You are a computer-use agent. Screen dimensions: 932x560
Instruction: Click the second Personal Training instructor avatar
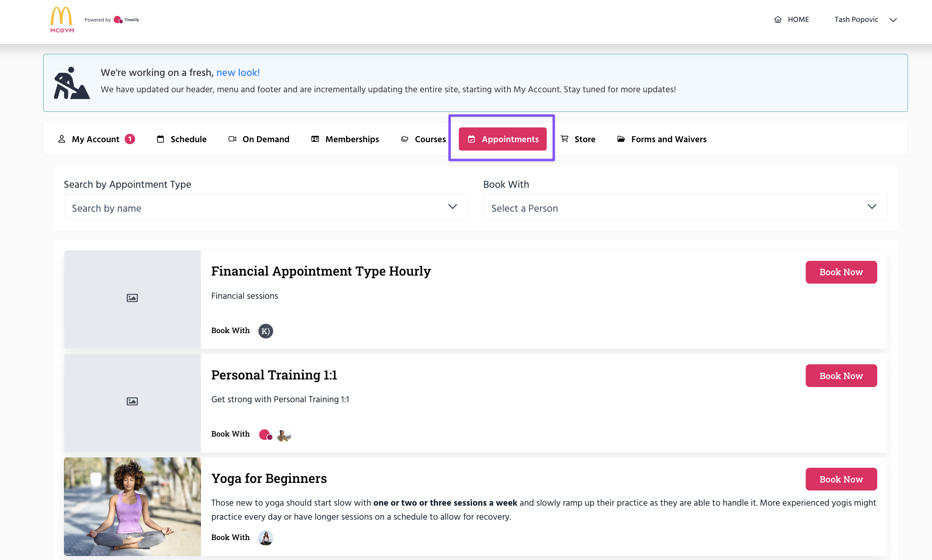[284, 435]
